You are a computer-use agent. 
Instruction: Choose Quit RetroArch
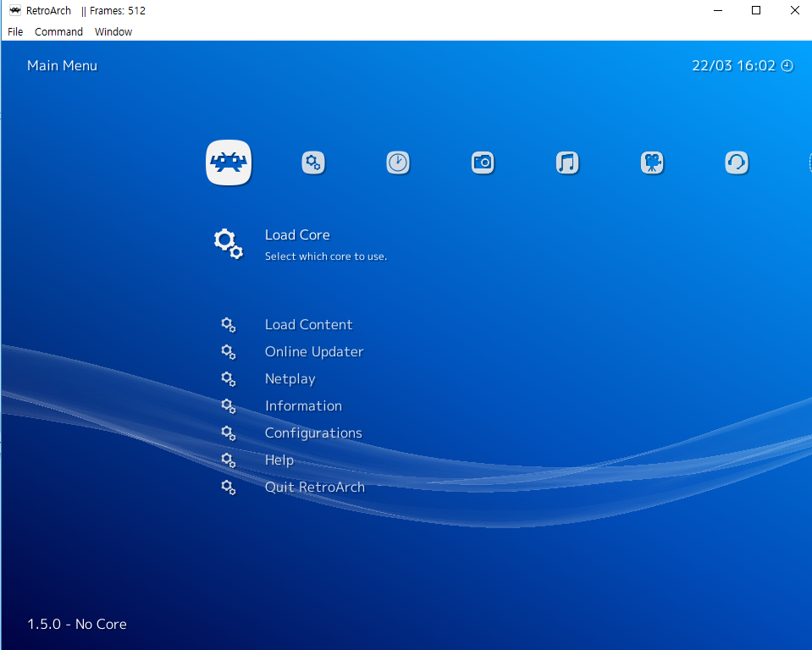pos(315,487)
